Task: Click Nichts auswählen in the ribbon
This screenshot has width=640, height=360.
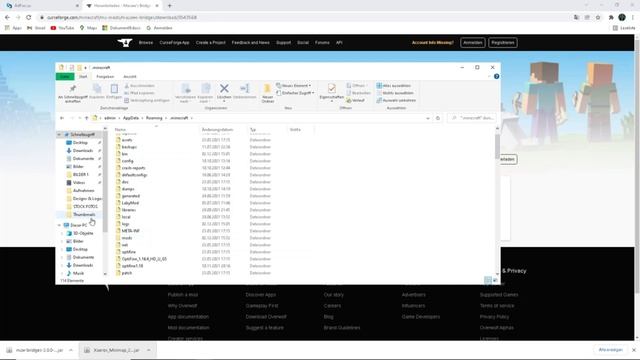Action: tap(395, 93)
